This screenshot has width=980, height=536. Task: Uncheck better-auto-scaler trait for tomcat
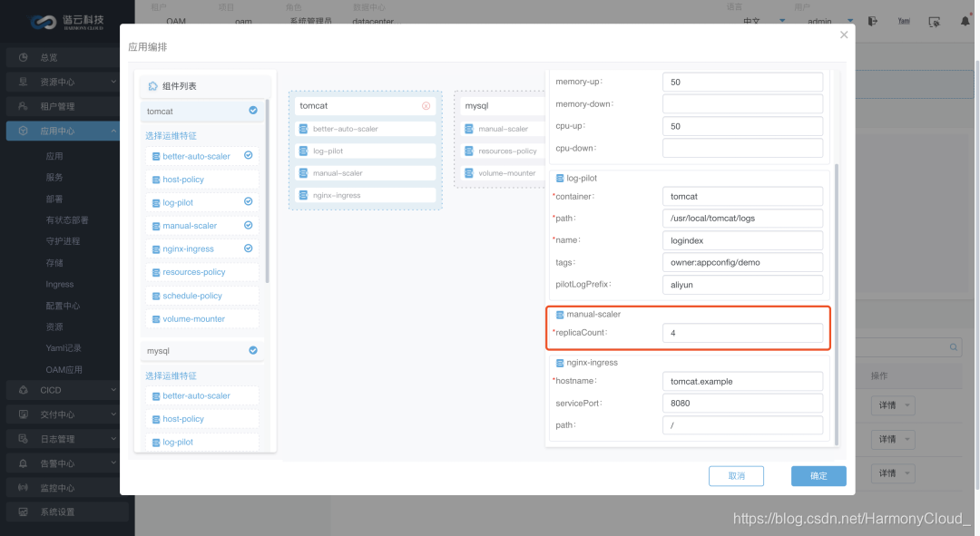248,156
